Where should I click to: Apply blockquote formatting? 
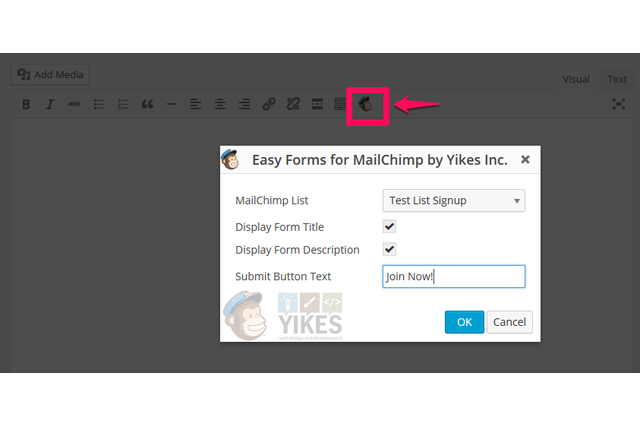point(147,104)
